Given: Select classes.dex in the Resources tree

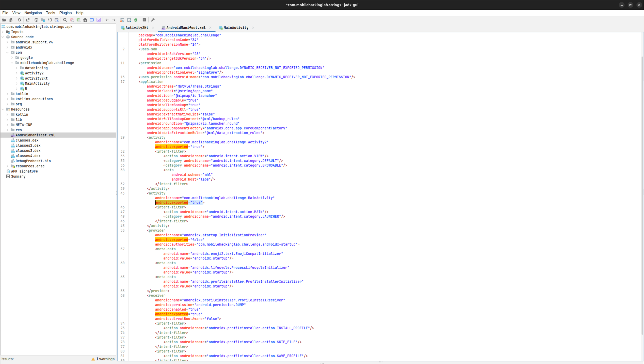Looking at the screenshot, I should pyautogui.click(x=27, y=140).
